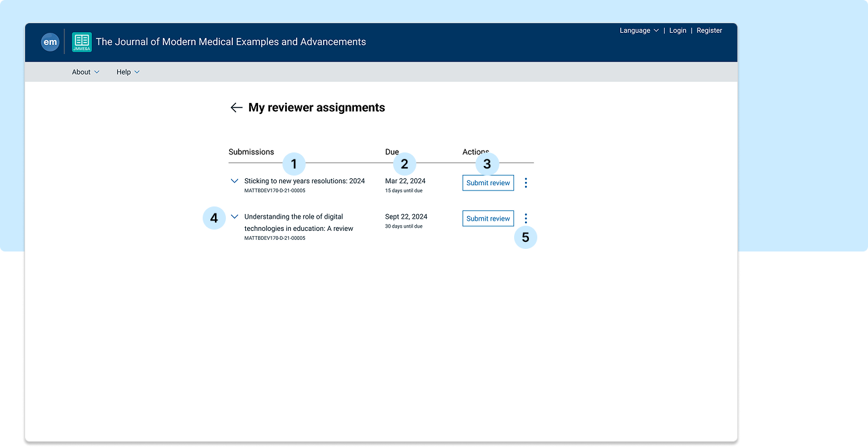Click the JMME&A journal logo icon
This screenshot has width=868, height=447.
82,42
